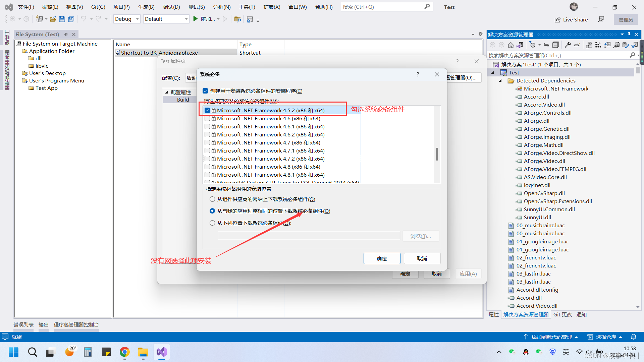Image resolution: width=644 pixels, height=362 pixels.
Task: Click notification bell in status bar
Action: click(634, 337)
